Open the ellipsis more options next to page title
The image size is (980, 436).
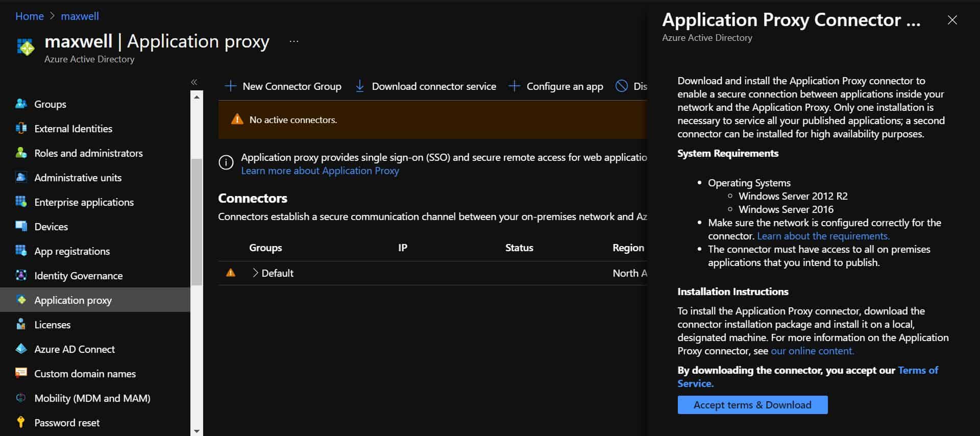pos(294,41)
